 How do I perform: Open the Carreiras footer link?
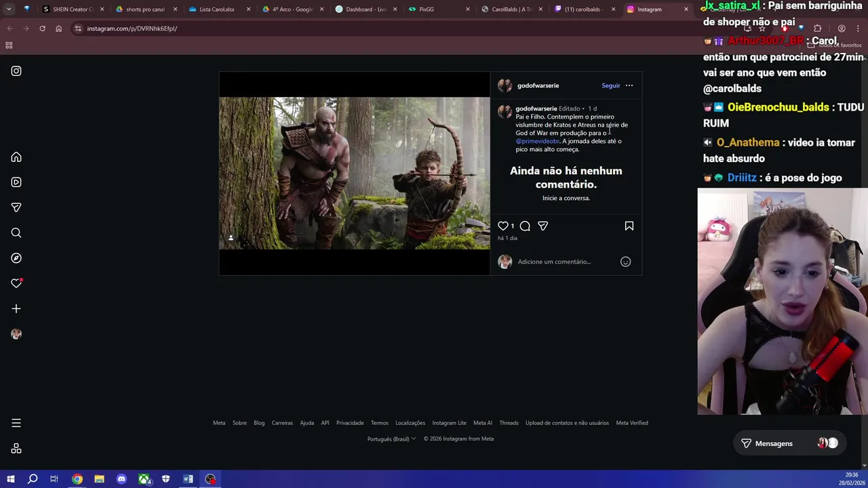pyautogui.click(x=282, y=423)
